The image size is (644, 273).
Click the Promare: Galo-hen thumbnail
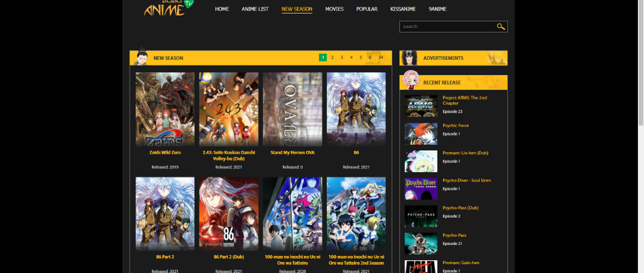tap(421, 266)
